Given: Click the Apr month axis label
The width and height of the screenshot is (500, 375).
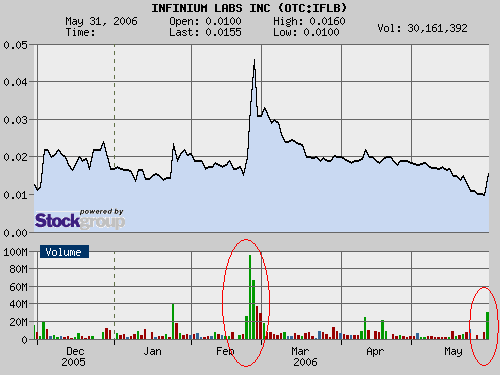Looking at the screenshot, I should tap(375, 351).
